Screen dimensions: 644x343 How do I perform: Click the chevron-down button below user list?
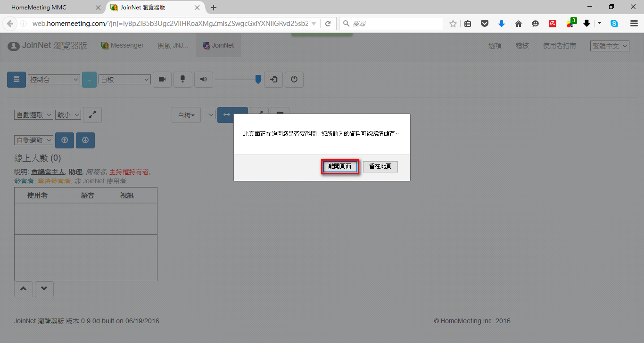[x=44, y=289]
